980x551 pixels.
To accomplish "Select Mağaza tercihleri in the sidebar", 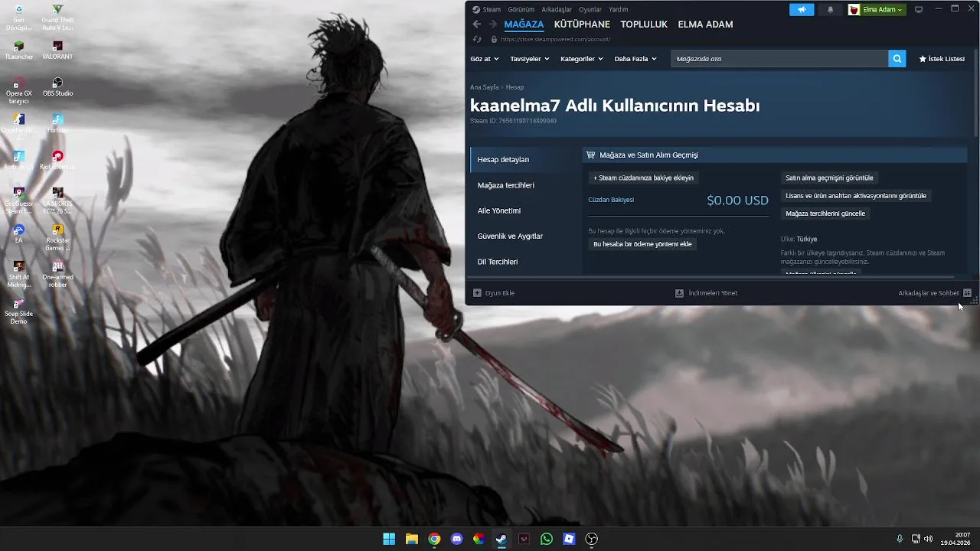I will (506, 185).
